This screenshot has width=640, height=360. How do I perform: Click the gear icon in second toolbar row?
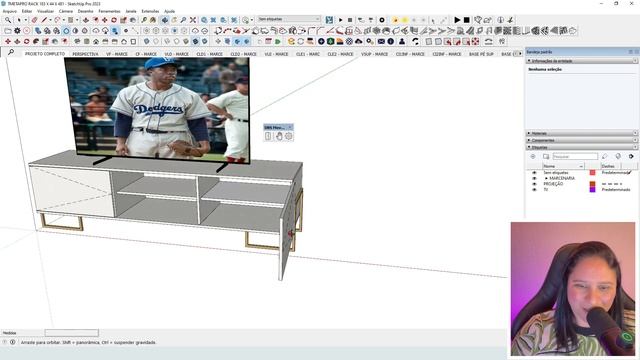click(x=17, y=31)
